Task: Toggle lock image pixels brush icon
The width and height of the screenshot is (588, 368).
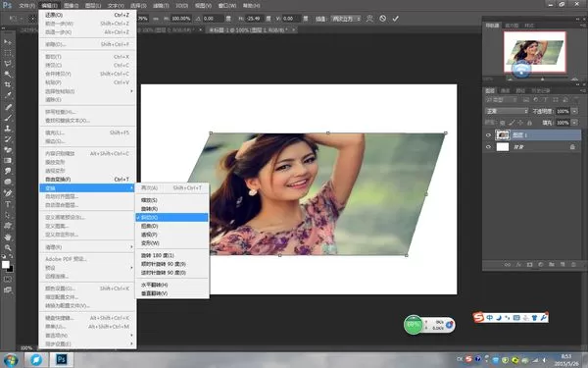Action: pyautogui.click(x=512, y=123)
